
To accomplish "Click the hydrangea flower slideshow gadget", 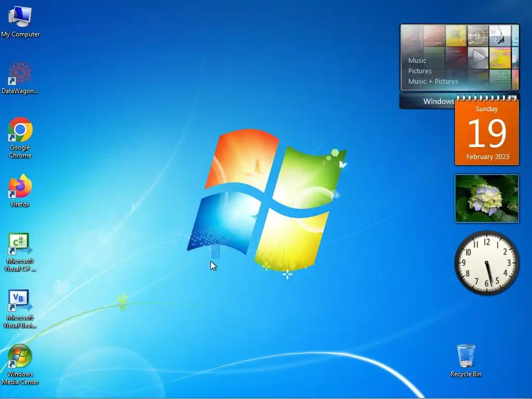I will pos(487,198).
